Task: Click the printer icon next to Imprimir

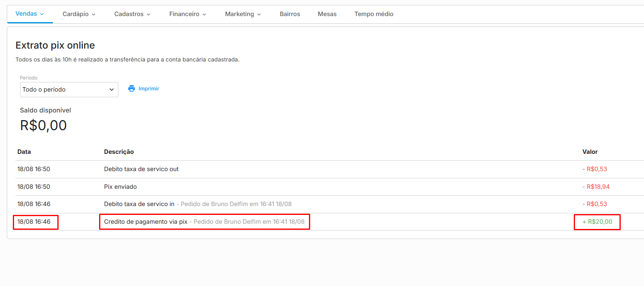Action: pos(132,88)
